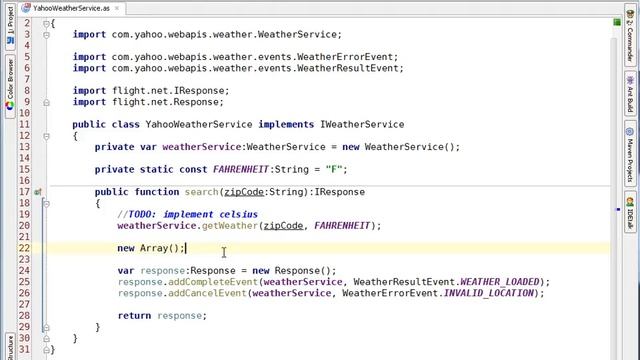Click the zipCode parameter on line 17
This screenshot has width=640, height=360.
[x=244, y=192]
